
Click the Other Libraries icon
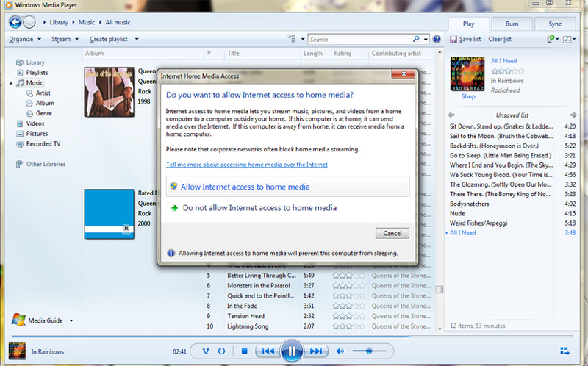19,164
